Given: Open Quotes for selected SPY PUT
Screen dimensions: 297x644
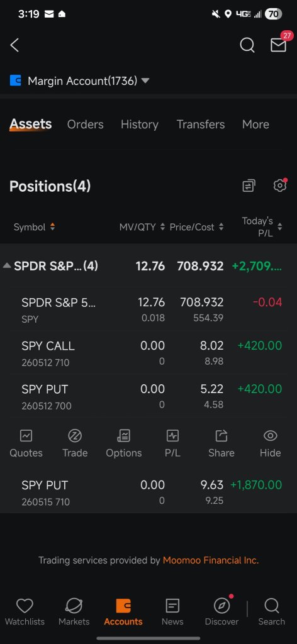Looking at the screenshot, I should coord(26,444).
